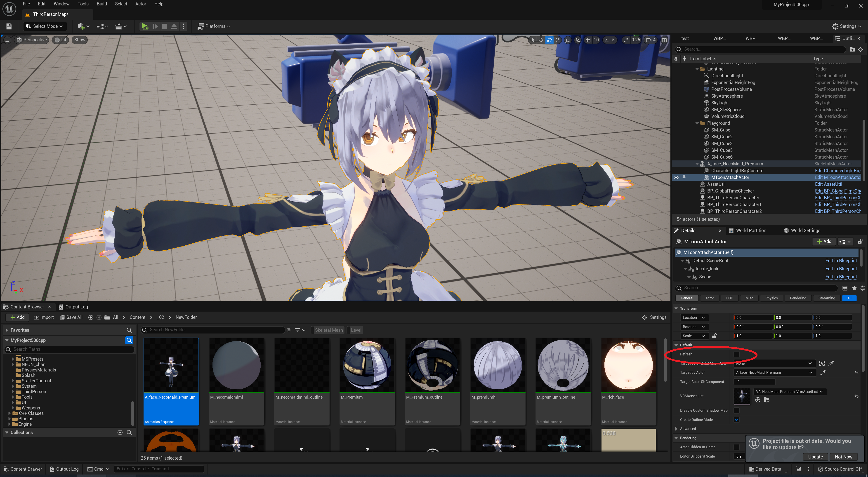Screen dimensions: 868x477
Task: Click the Content Browser search filter icon
Action: [x=297, y=330]
